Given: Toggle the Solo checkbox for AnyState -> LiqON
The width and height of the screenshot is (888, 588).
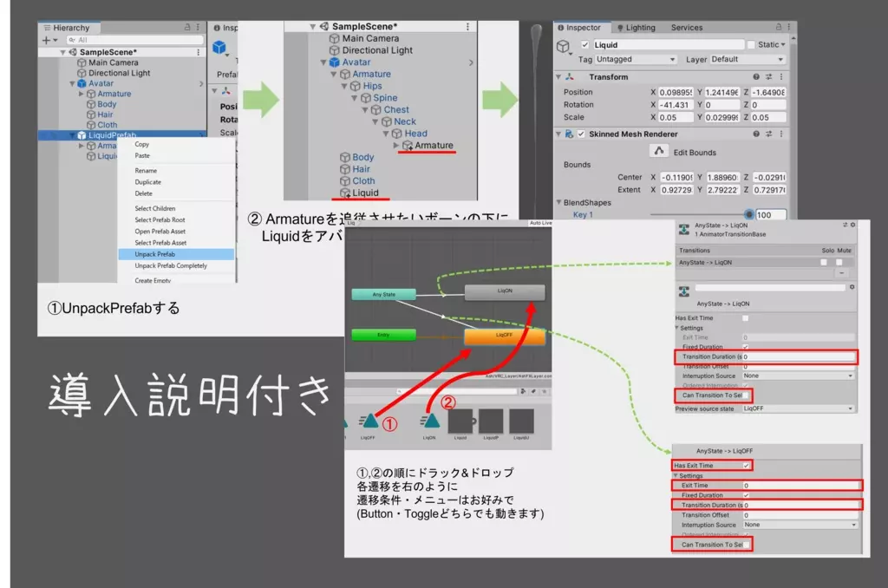Looking at the screenshot, I should coord(824,262).
